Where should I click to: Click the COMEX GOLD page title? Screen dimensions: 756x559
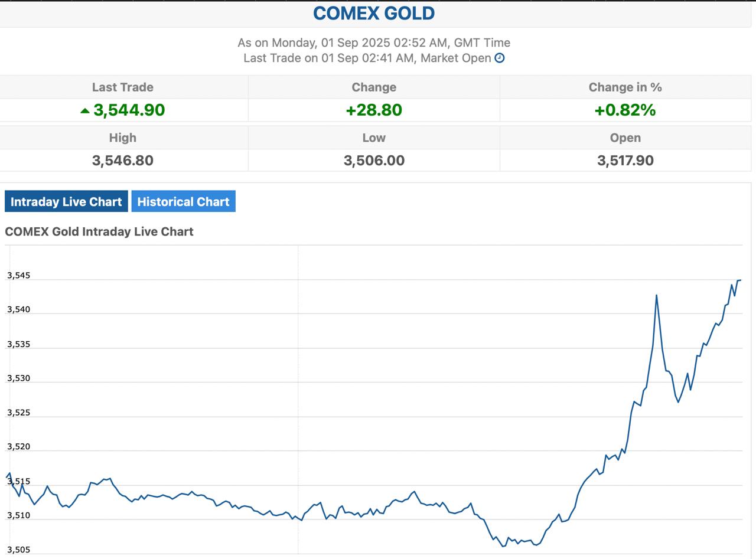[374, 13]
